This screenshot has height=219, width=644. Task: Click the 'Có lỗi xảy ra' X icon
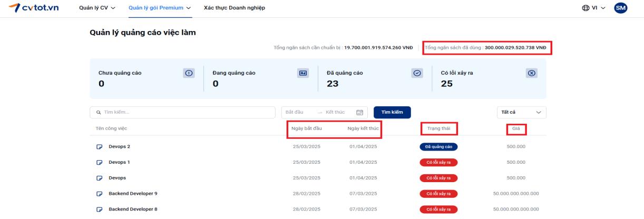[x=532, y=74]
